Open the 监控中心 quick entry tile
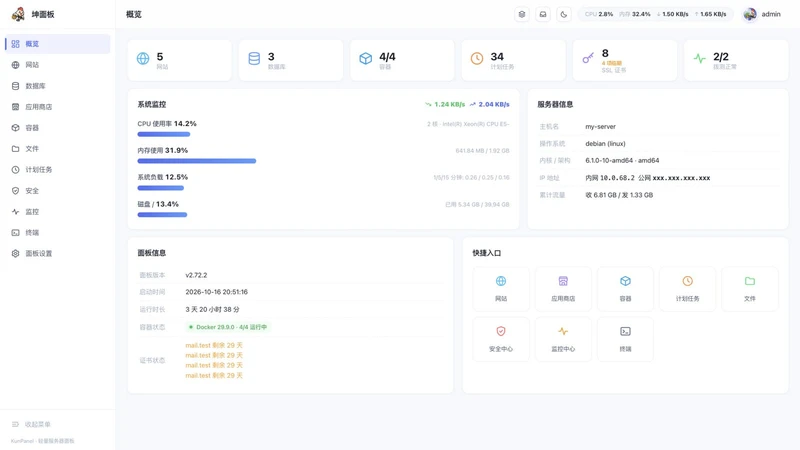 563,339
